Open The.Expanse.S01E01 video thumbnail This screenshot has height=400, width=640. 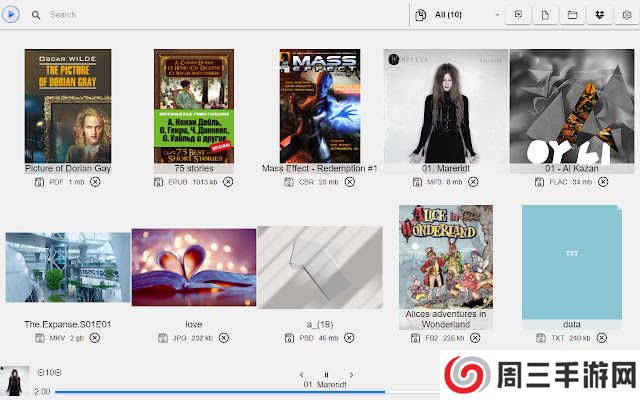(x=68, y=268)
